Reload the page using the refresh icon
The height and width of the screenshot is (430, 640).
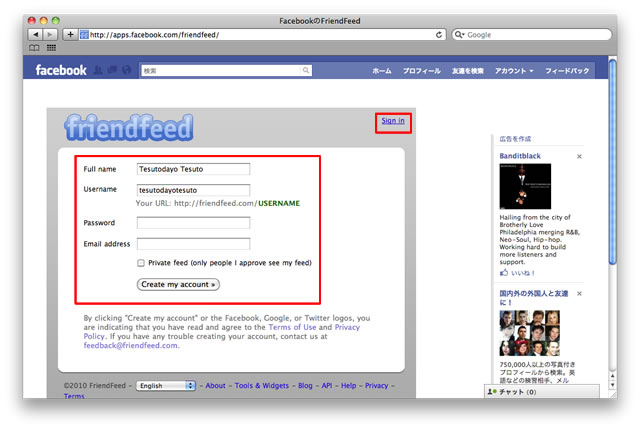pyautogui.click(x=439, y=35)
